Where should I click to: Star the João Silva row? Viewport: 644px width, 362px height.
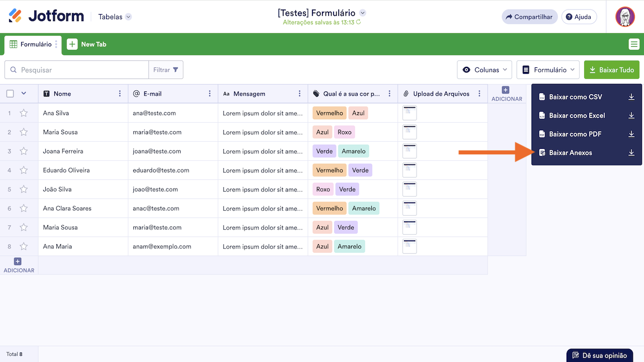tap(24, 190)
